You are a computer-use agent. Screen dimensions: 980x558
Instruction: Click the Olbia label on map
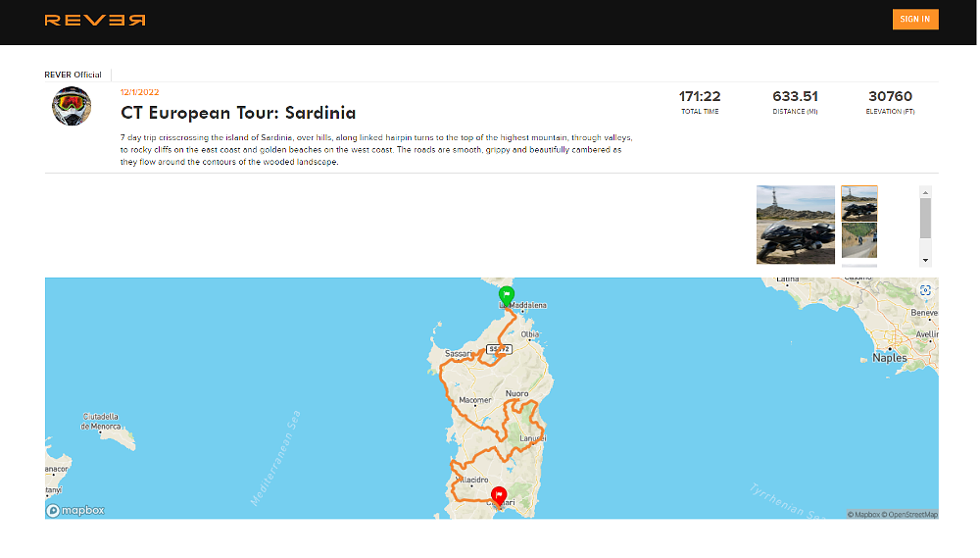pyautogui.click(x=530, y=334)
